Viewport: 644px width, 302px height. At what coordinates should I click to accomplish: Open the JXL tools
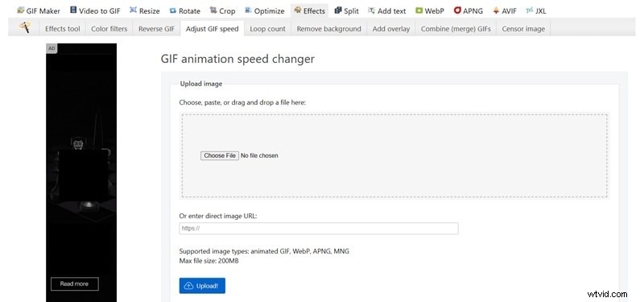pyautogui.click(x=536, y=10)
